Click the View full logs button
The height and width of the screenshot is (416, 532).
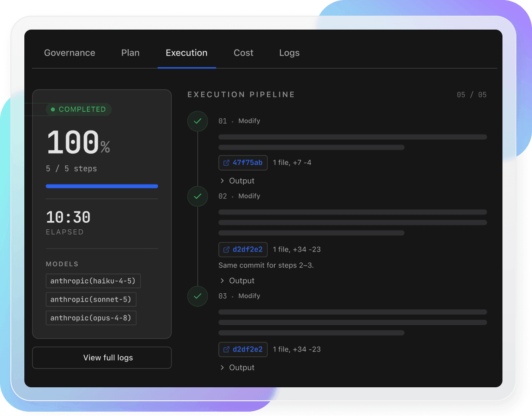pos(102,358)
